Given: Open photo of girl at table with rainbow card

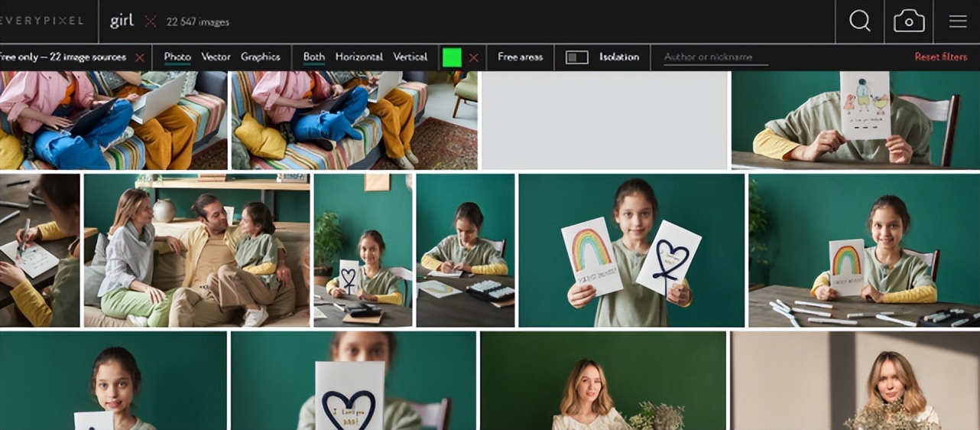Looking at the screenshot, I should [864, 250].
